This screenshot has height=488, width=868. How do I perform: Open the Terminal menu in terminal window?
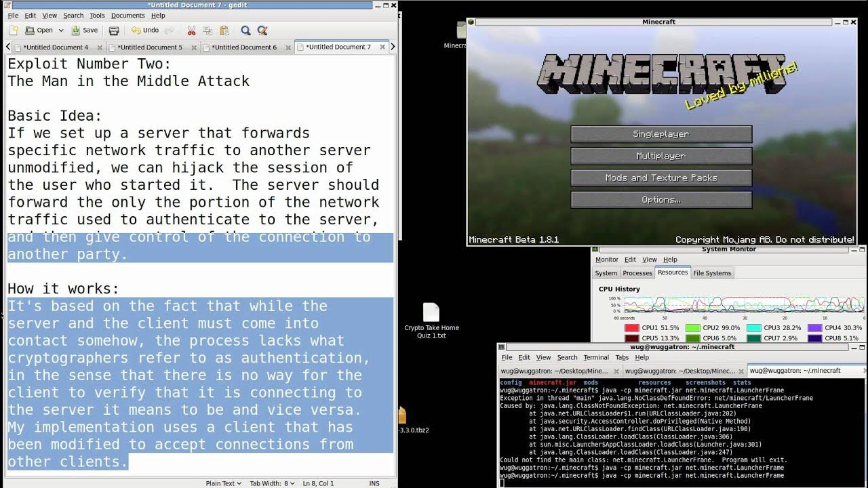click(596, 357)
